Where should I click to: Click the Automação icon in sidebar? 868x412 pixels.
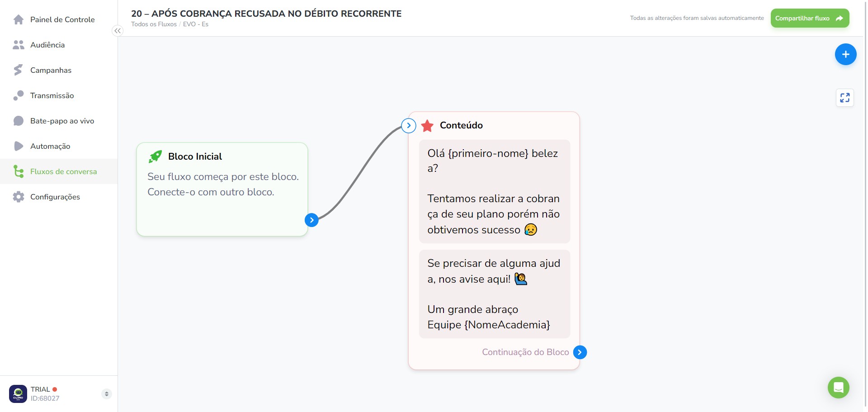19,146
